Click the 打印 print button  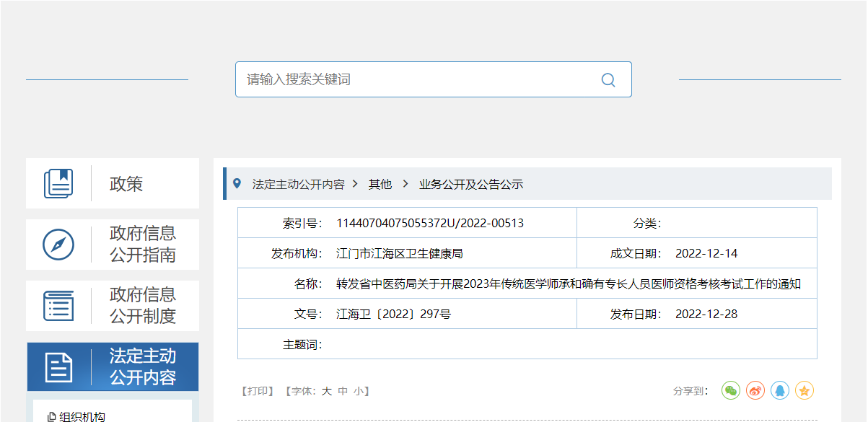coord(258,391)
